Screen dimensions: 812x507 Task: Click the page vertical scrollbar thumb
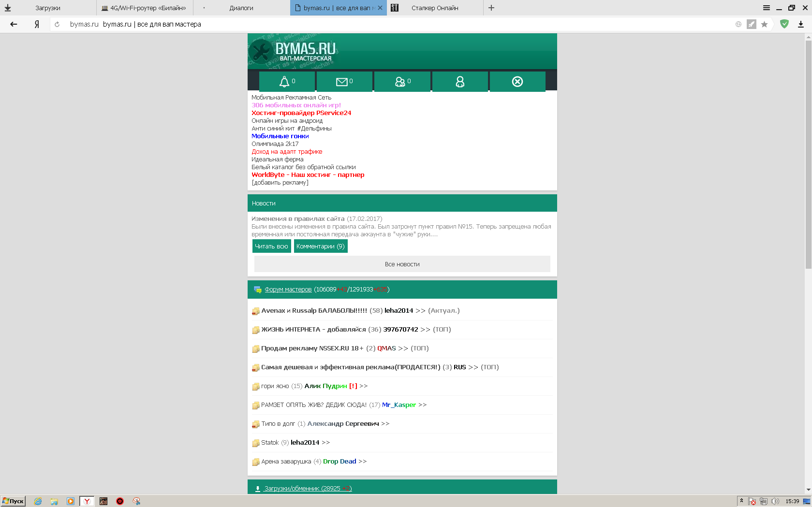click(808, 155)
